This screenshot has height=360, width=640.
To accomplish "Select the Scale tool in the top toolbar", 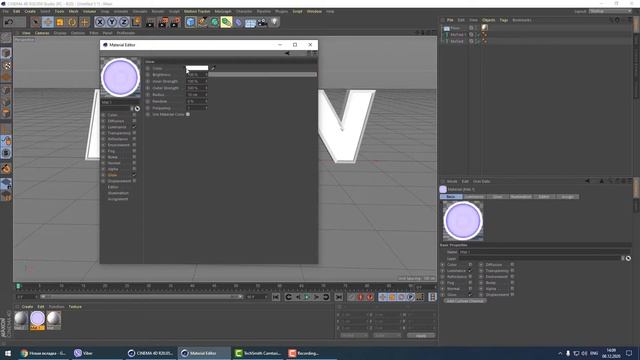I will pyautogui.click(x=60, y=22).
